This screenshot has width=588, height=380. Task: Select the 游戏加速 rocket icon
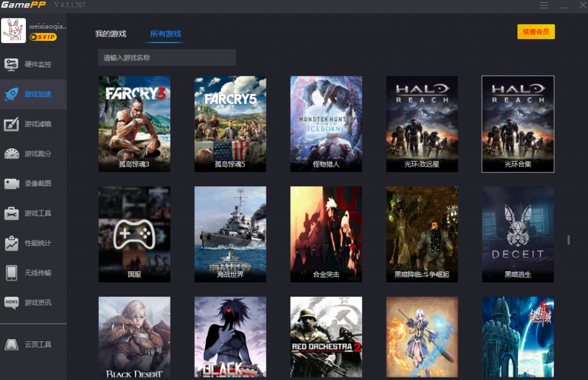[x=11, y=94]
